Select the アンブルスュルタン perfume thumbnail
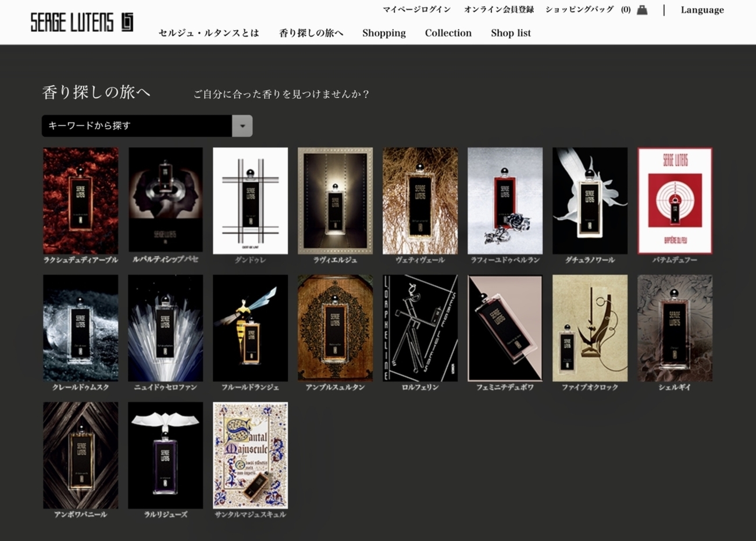 335,328
